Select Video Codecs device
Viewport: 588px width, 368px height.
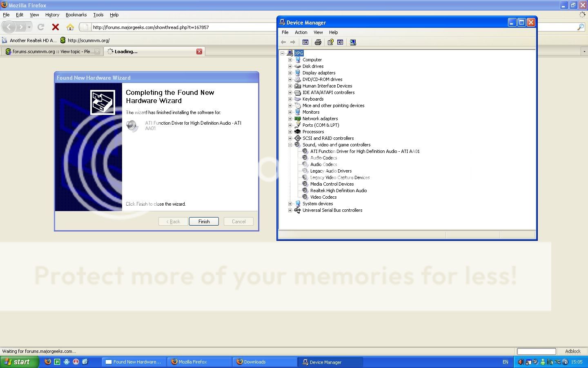click(323, 197)
